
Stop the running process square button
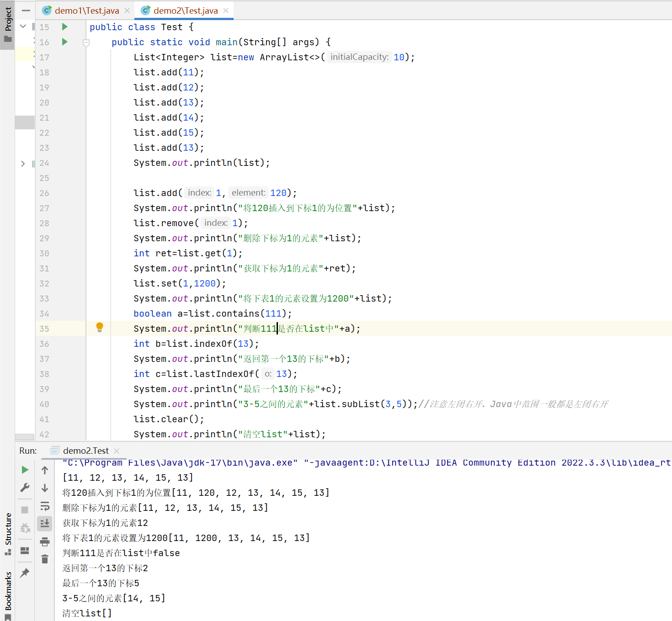click(x=25, y=510)
